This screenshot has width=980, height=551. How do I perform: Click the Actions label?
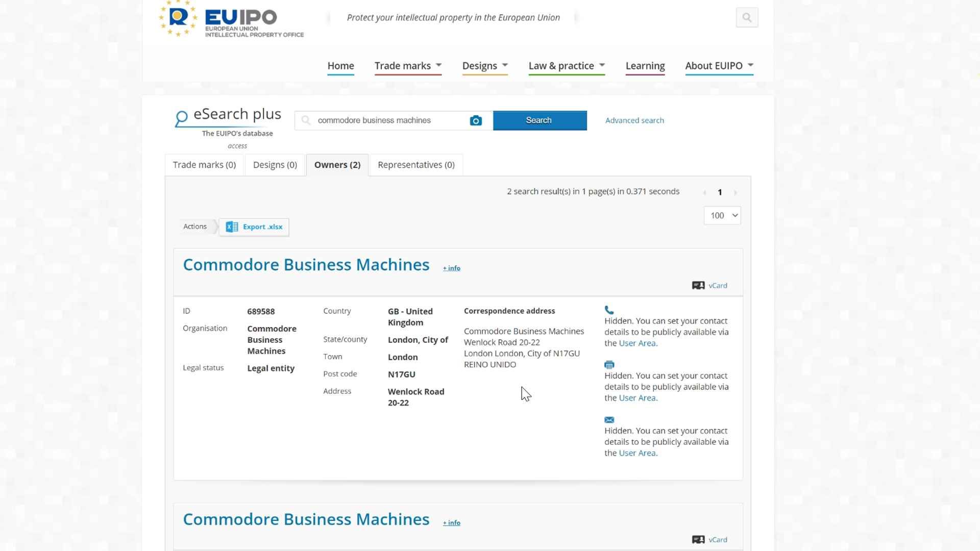pyautogui.click(x=195, y=227)
